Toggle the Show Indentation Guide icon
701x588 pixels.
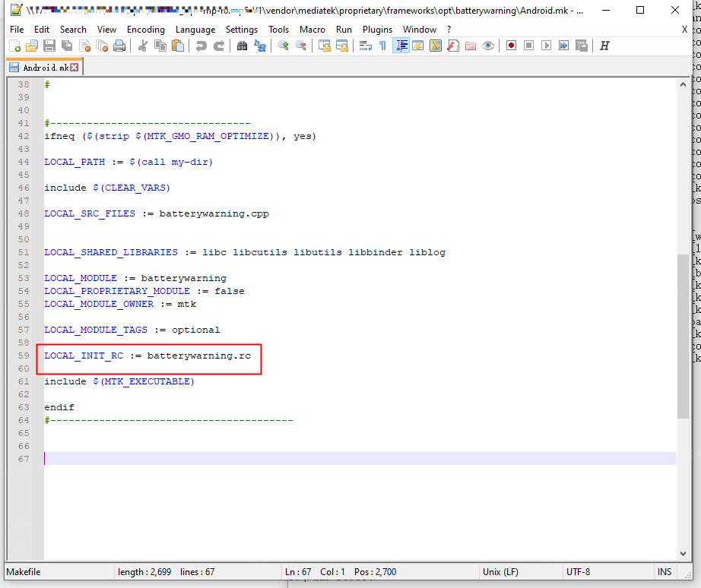401,46
